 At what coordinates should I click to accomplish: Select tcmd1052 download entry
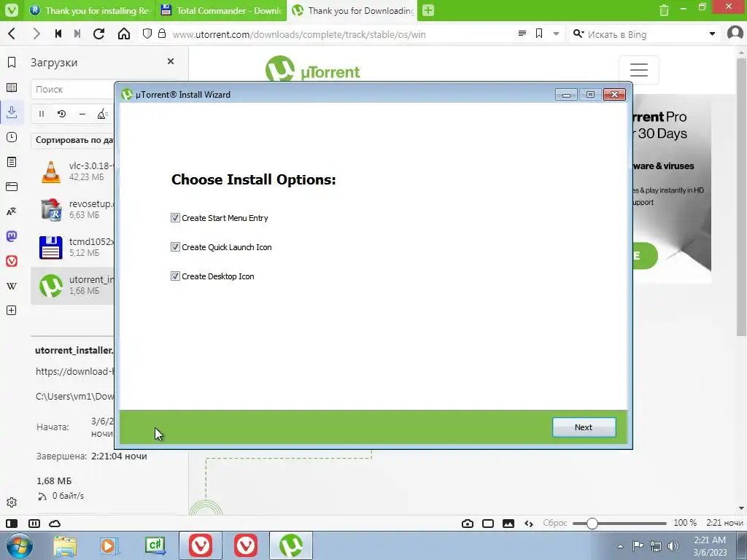tap(72, 248)
